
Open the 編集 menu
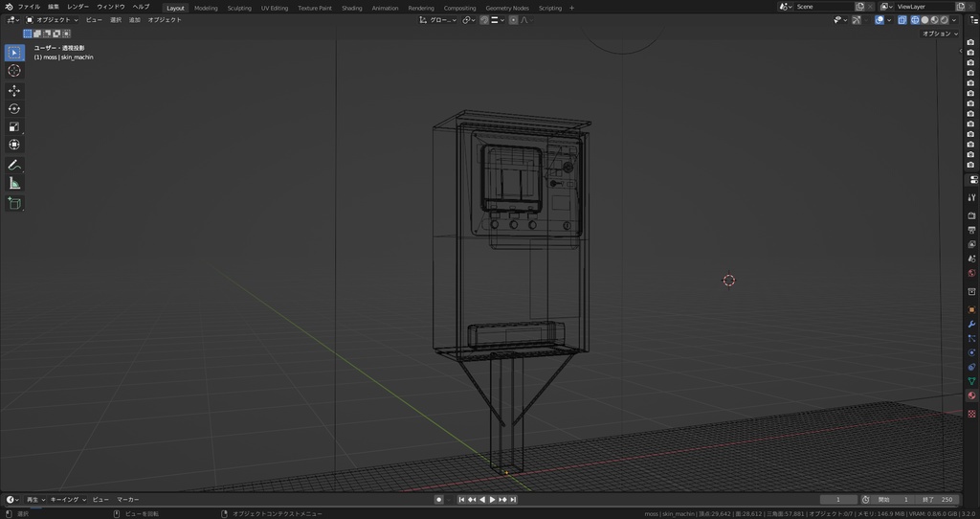click(x=54, y=7)
